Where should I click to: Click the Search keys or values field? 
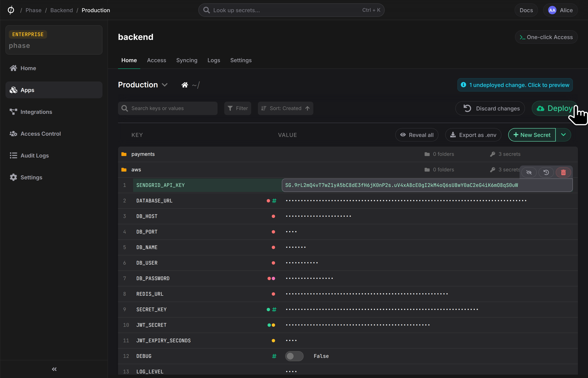coord(168,108)
